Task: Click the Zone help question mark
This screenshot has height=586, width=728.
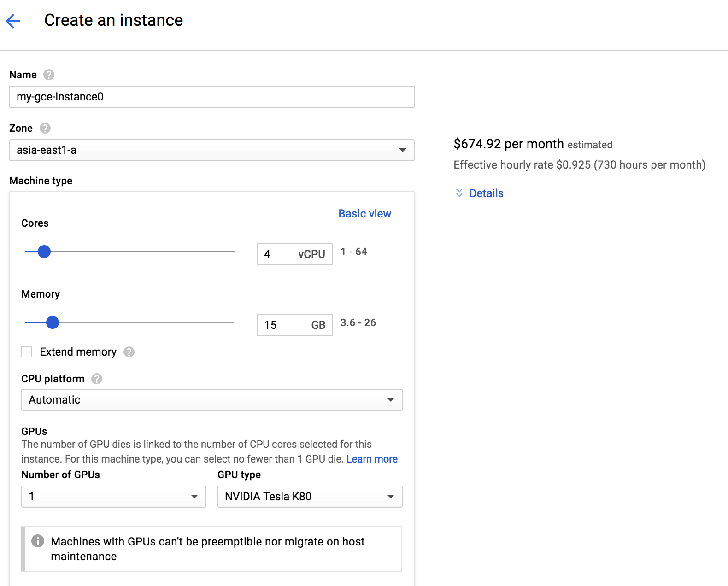Action: tap(45, 128)
